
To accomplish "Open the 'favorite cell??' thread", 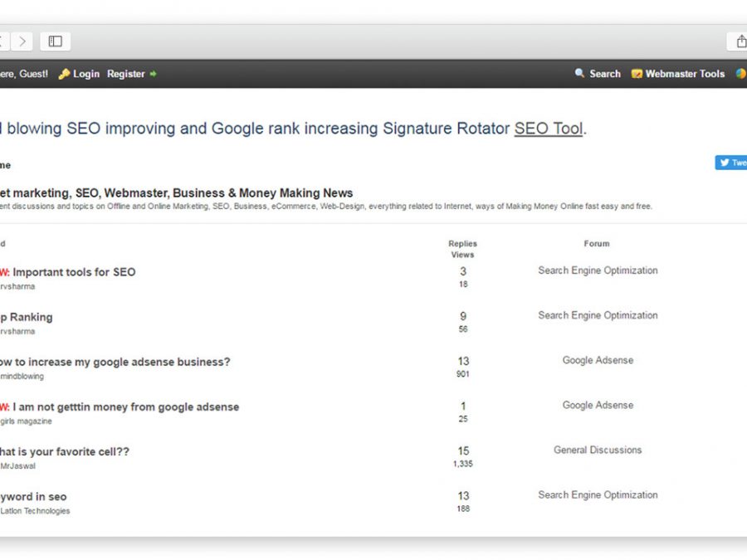I will click(65, 451).
